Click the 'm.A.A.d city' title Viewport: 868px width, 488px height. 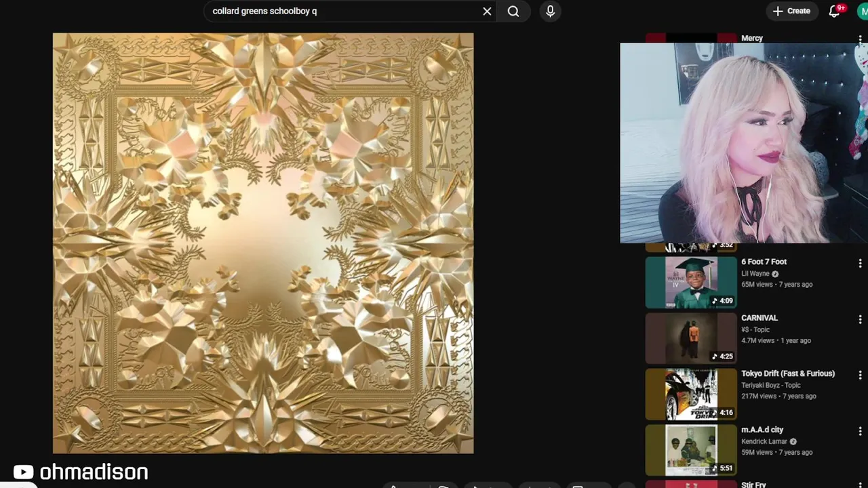[x=762, y=430]
